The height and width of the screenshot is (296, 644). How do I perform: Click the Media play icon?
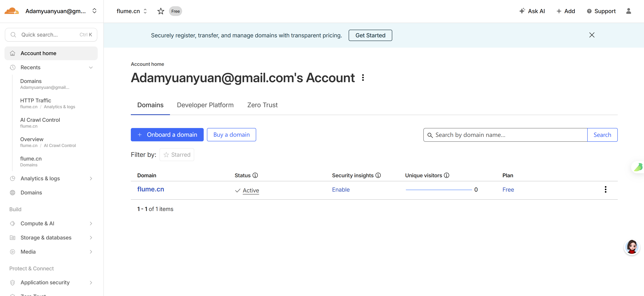13,252
